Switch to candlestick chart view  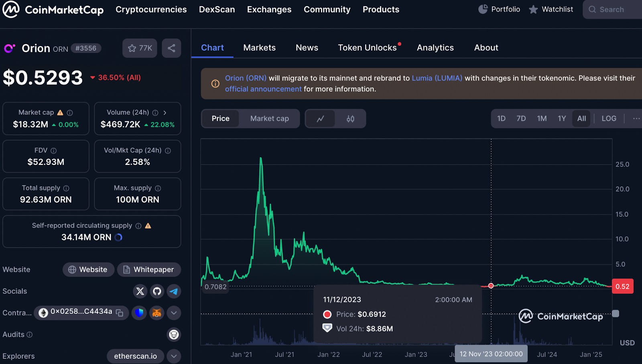tap(350, 119)
